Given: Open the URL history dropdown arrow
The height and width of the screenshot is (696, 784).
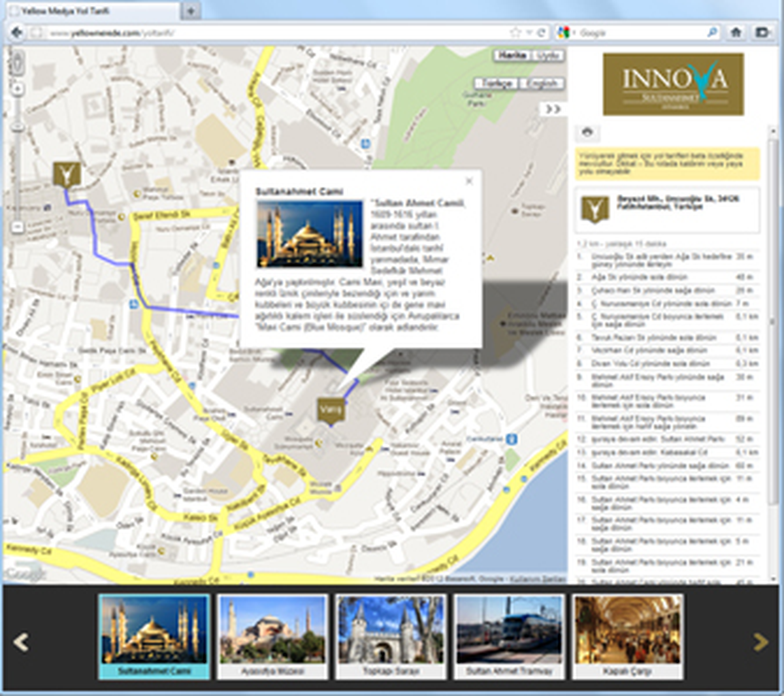Looking at the screenshot, I should pos(529,32).
